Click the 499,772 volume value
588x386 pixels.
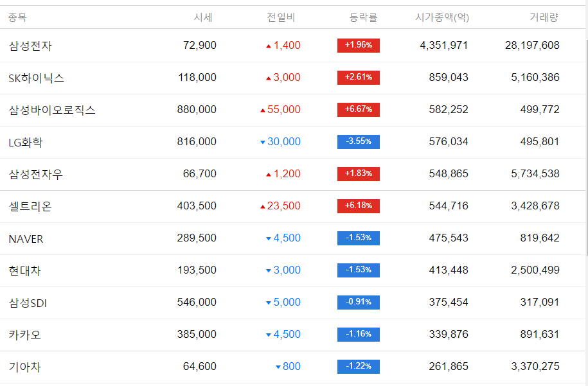[x=540, y=109]
